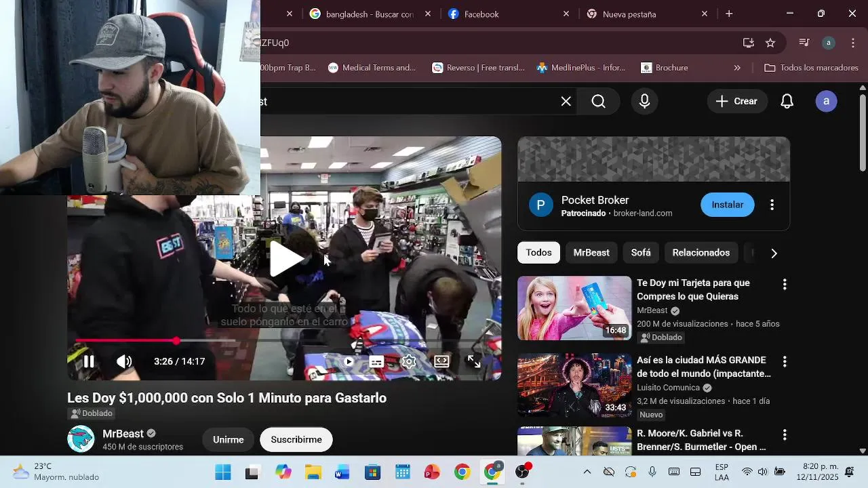
Task: Open the player settings gear
Action: pos(408,362)
